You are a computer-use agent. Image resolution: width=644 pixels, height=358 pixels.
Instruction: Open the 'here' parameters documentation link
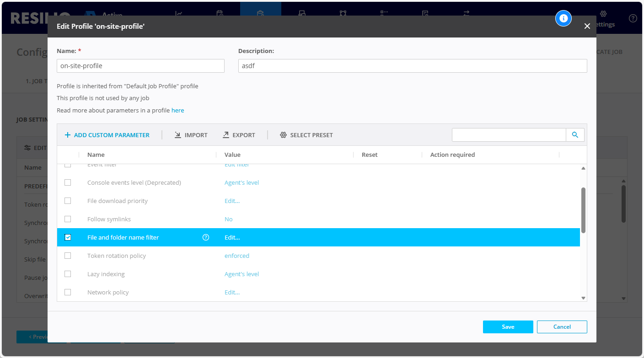[x=177, y=110]
